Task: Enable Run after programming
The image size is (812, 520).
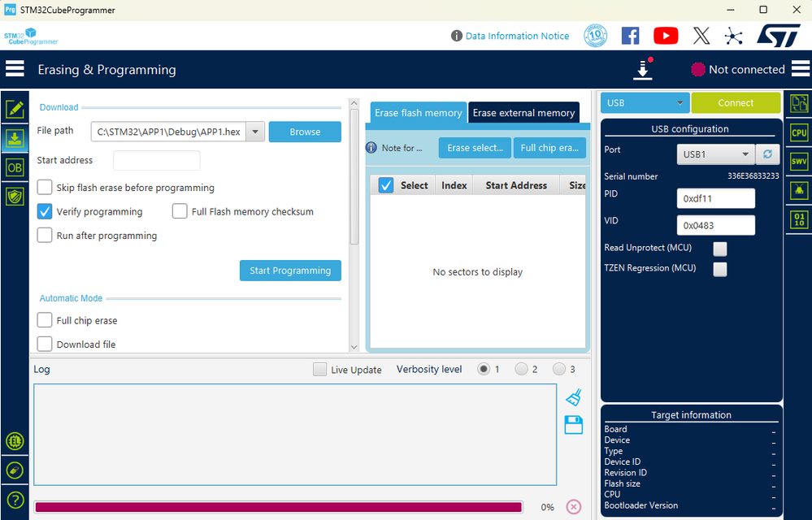Action: click(45, 236)
